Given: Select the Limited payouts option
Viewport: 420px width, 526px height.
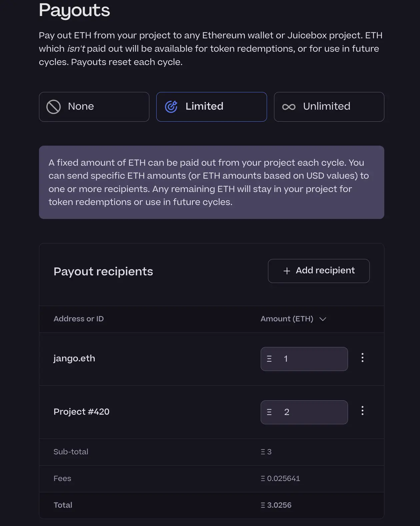Looking at the screenshot, I should [211, 107].
